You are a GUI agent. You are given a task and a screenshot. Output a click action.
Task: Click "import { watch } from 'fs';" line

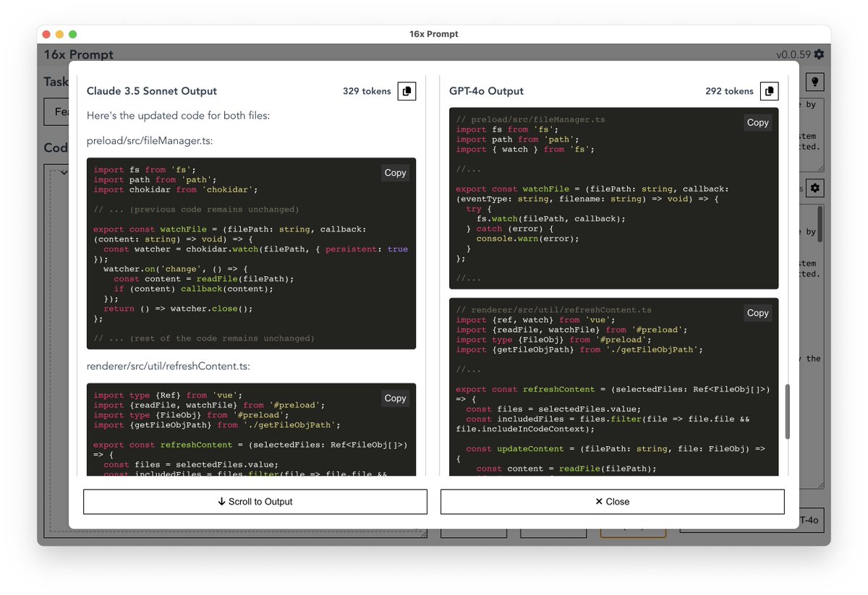point(525,149)
